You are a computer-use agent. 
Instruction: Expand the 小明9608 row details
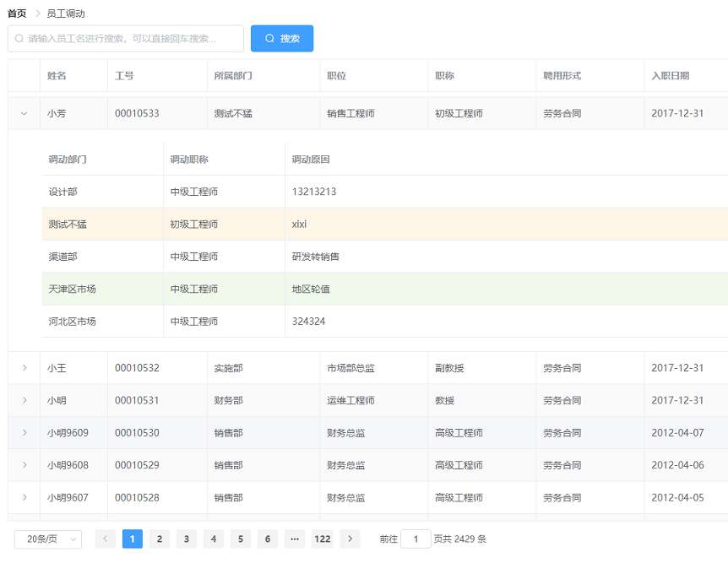(x=24, y=465)
